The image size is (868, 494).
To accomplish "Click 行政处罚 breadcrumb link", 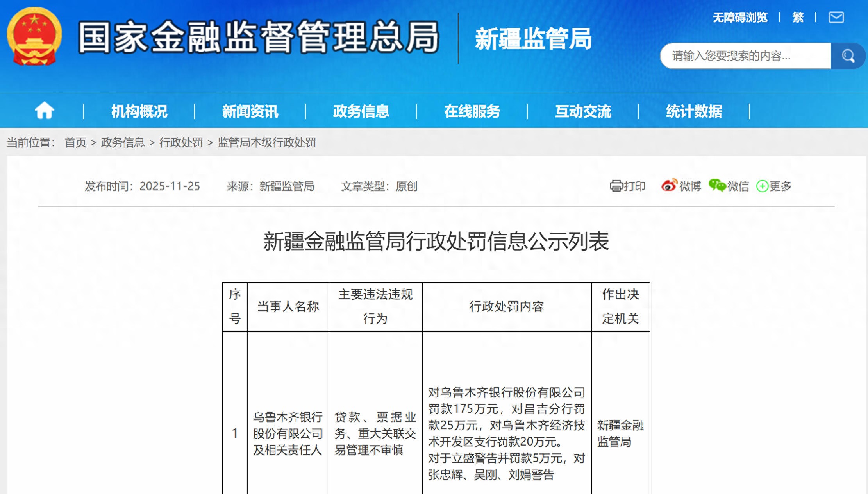I will point(181,142).
